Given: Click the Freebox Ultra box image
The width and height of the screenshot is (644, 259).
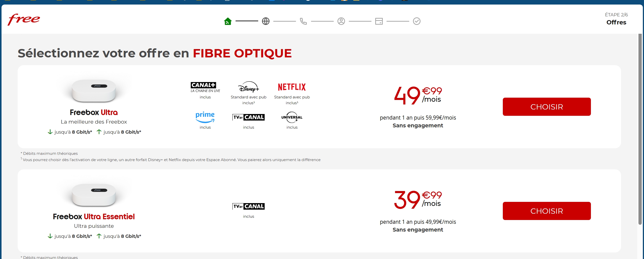Looking at the screenshot, I should [x=94, y=90].
